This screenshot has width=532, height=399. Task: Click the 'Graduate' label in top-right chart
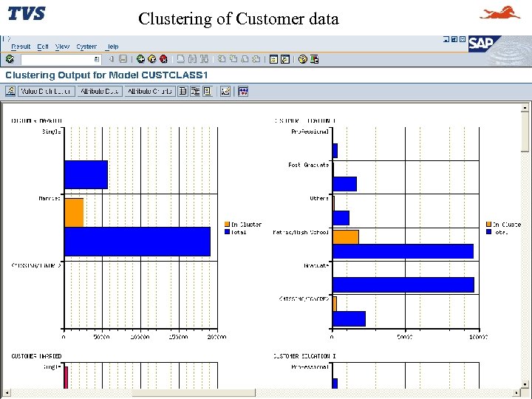(x=316, y=265)
